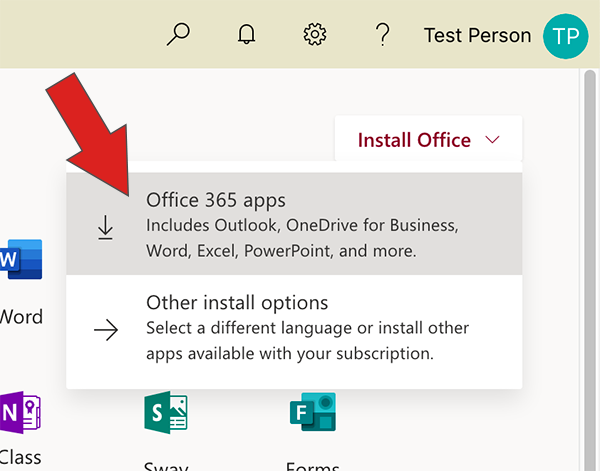Open the TP account avatar
This screenshot has width=600, height=471.
(x=565, y=36)
